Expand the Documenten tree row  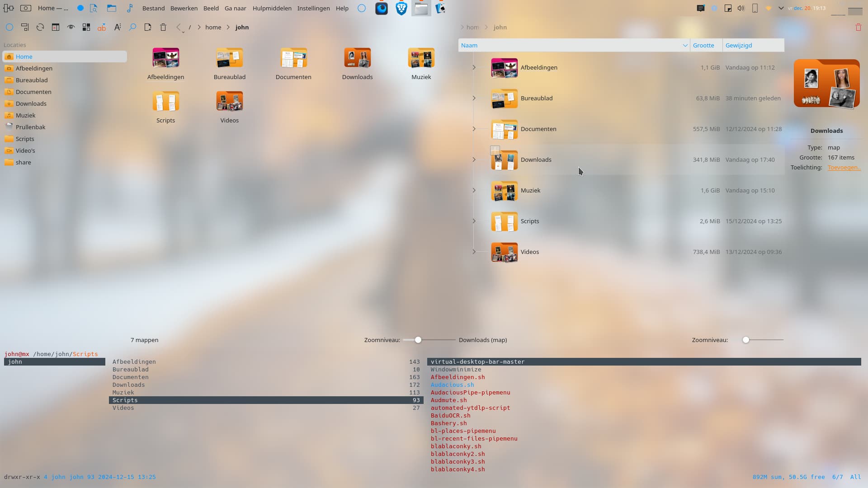[474, 129]
